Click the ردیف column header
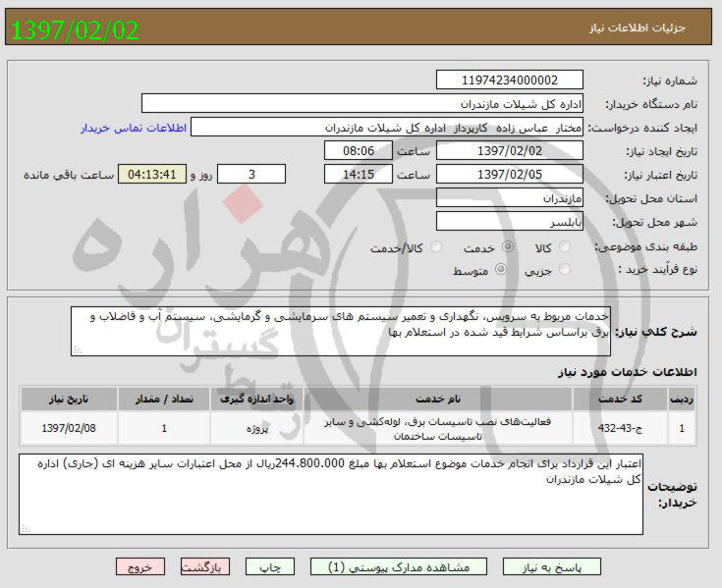The width and height of the screenshot is (722, 588). coord(682,399)
